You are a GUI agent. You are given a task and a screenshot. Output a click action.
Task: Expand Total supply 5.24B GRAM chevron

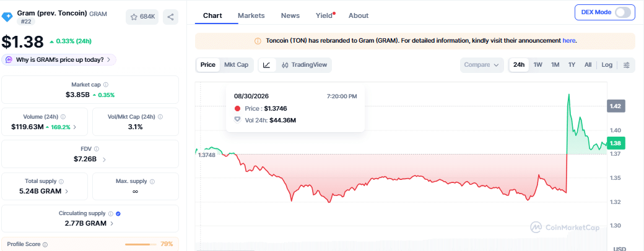tap(67, 192)
